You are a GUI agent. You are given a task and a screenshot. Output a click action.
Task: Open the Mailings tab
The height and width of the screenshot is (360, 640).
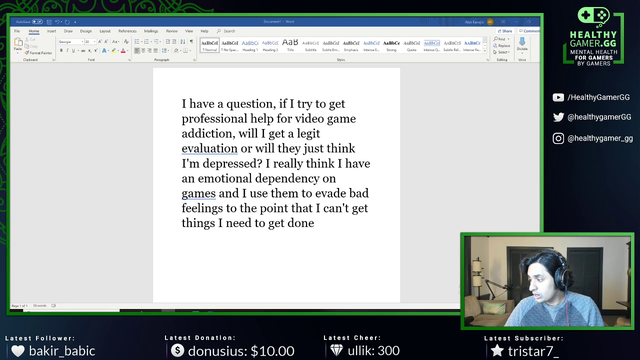(151, 31)
